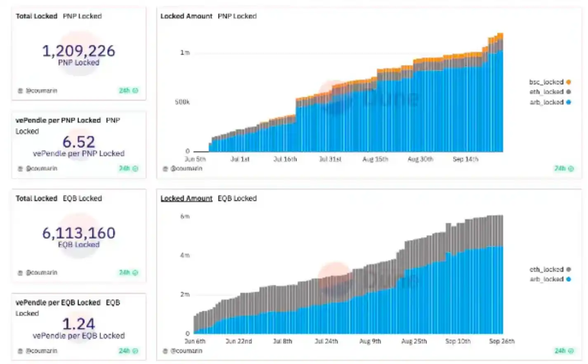588x364 pixels.
Task: Toggle the bsc_locked series in the PNP chart legend
Action: [546, 82]
